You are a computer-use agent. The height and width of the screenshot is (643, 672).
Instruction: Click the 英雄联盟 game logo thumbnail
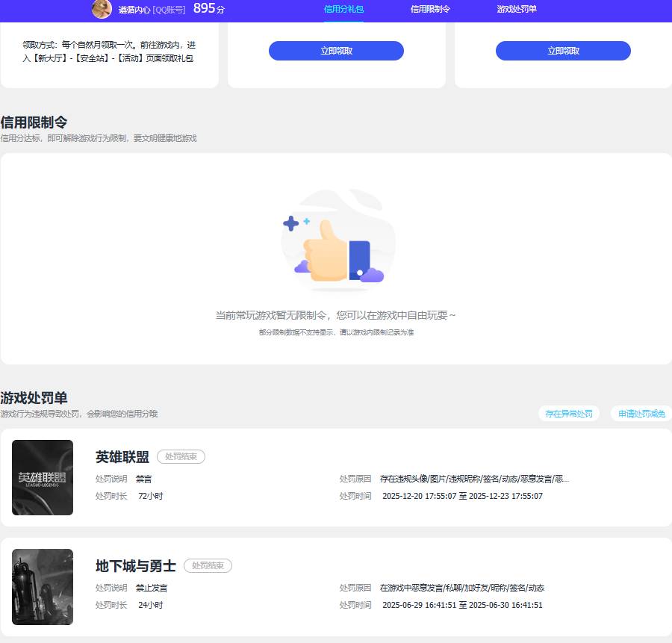pos(43,477)
